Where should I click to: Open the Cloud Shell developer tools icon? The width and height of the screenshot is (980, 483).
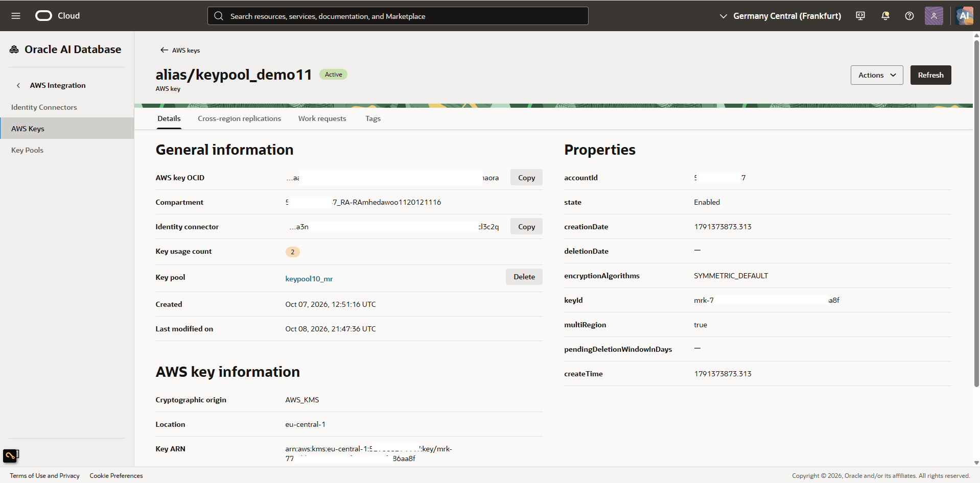860,16
